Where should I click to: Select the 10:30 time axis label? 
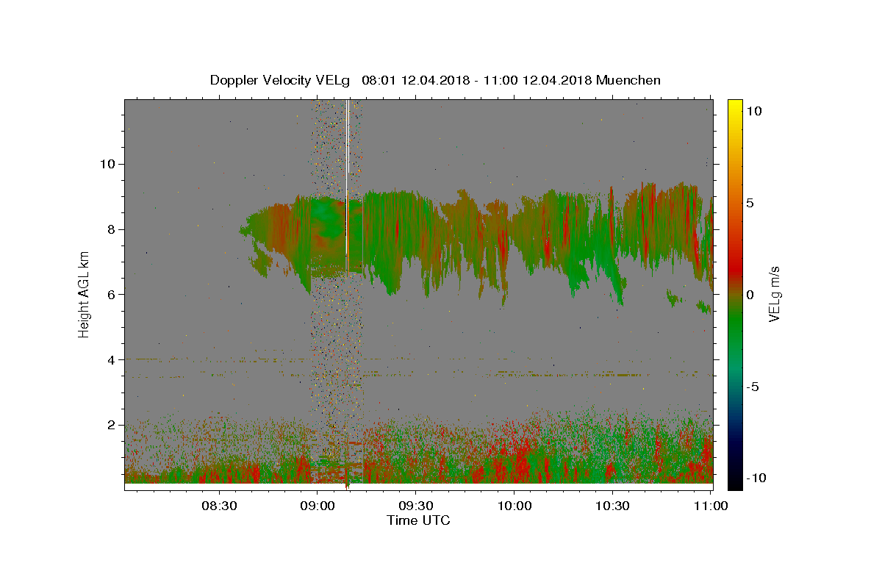pos(612,506)
